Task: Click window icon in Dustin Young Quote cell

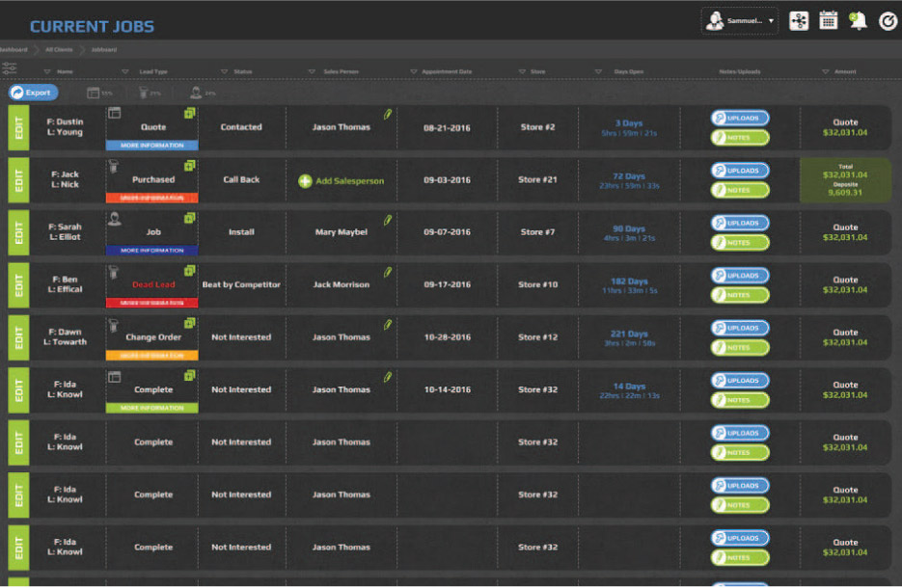Action: tap(115, 113)
